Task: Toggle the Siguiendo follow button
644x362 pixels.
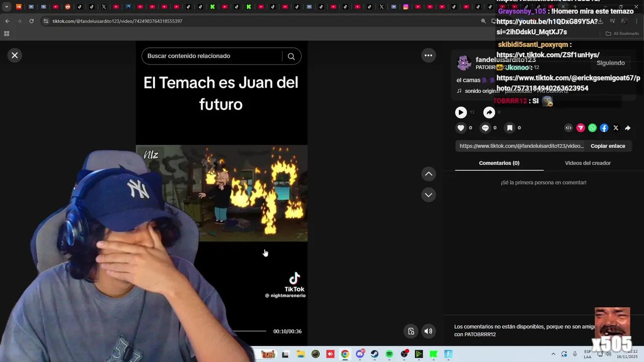Action: pyautogui.click(x=610, y=63)
